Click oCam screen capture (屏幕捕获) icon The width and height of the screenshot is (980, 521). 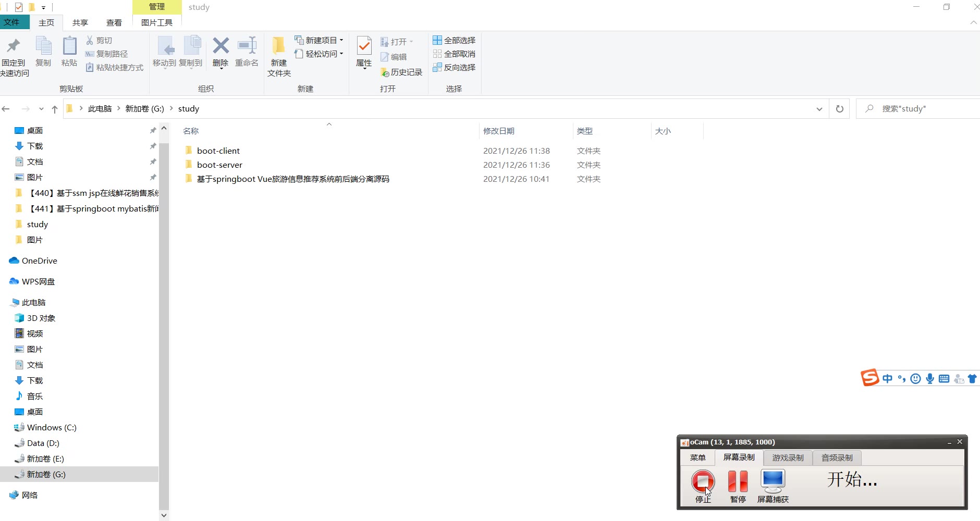tap(773, 481)
